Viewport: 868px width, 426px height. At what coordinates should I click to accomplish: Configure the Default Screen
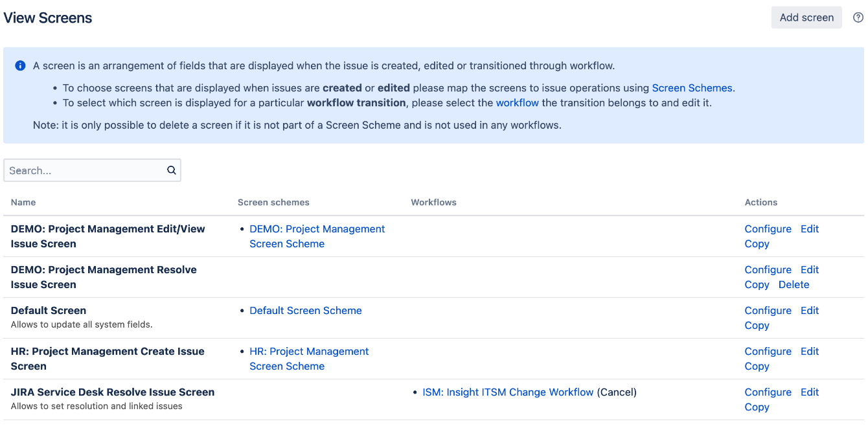768,311
